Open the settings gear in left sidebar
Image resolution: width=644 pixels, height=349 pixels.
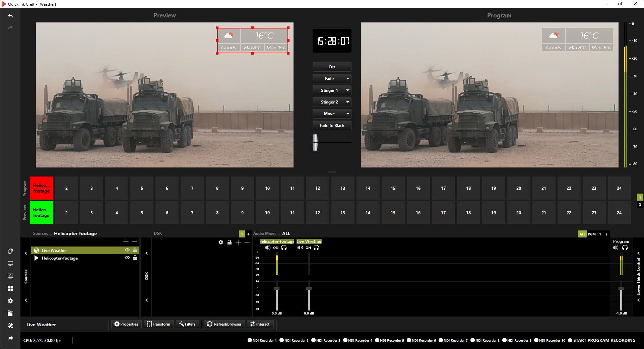click(10, 301)
